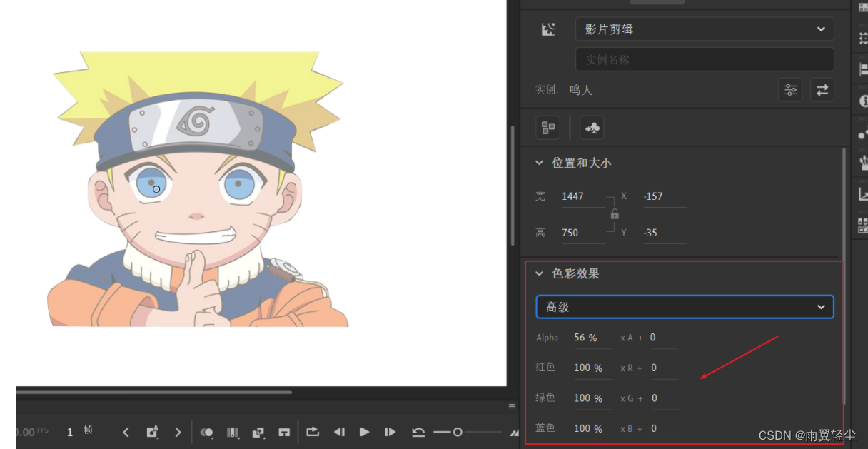
Task: Click the movie clip symbol type icon
Action: [548, 29]
